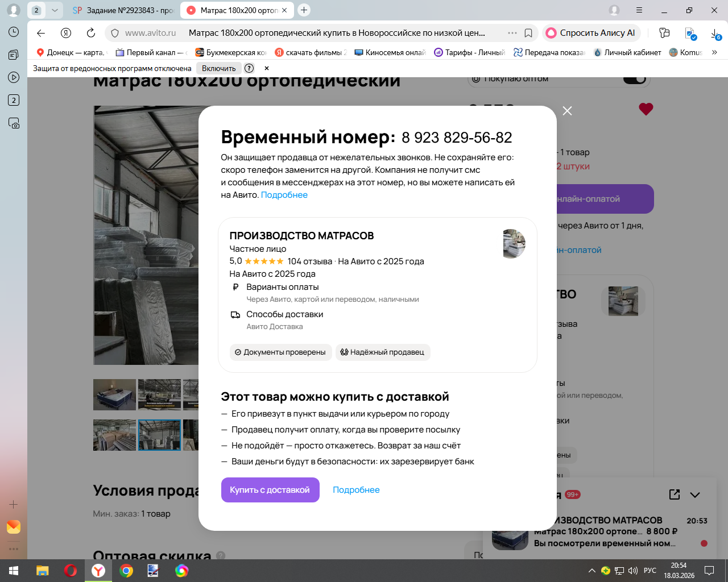Open the help question mark on protection bar
The width and height of the screenshot is (728, 582).
click(249, 68)
